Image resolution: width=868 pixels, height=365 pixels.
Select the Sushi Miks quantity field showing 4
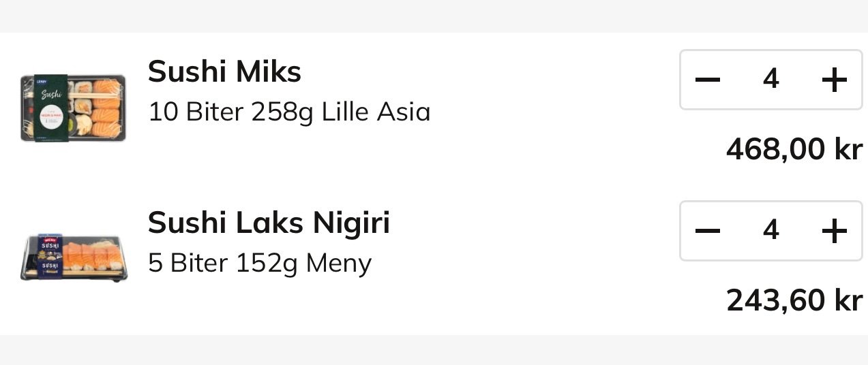(770, 80)
